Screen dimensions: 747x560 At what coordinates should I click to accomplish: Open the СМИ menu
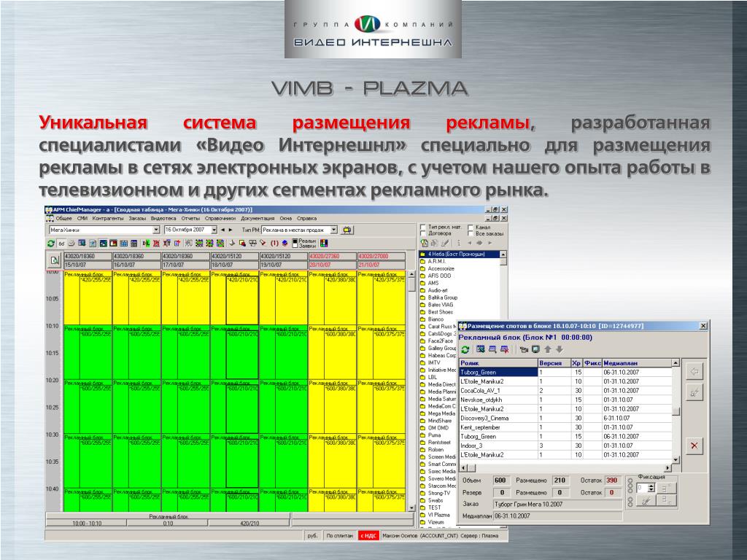click(82, 219)
